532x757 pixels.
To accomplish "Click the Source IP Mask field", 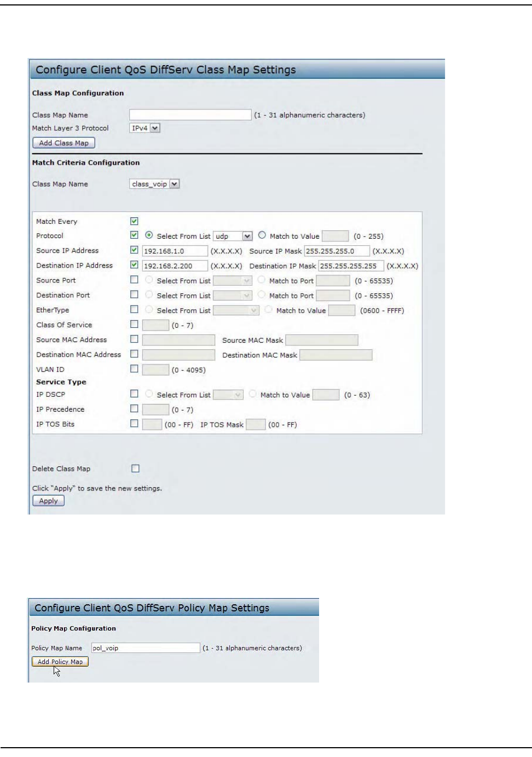I will [x=337, y=251].
